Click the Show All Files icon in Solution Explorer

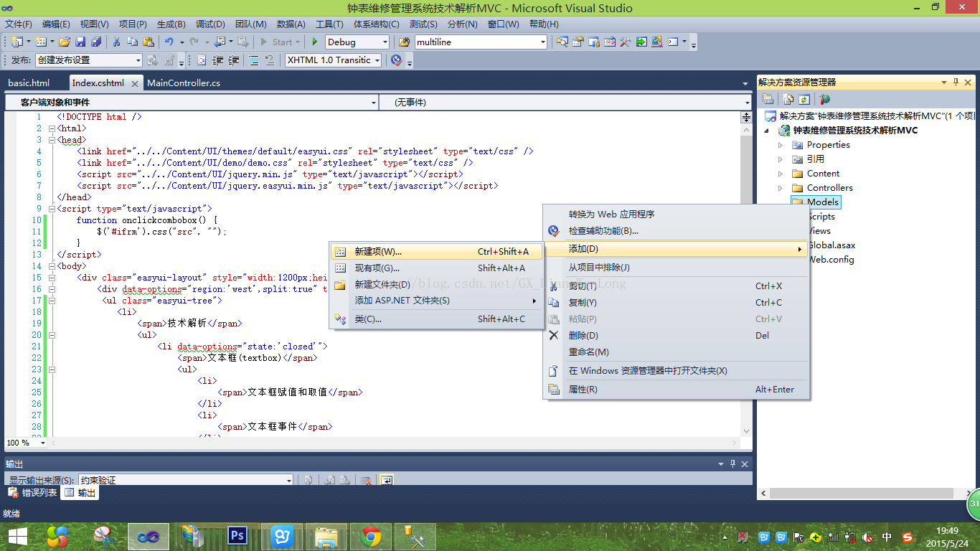click(x=788, y=100)
